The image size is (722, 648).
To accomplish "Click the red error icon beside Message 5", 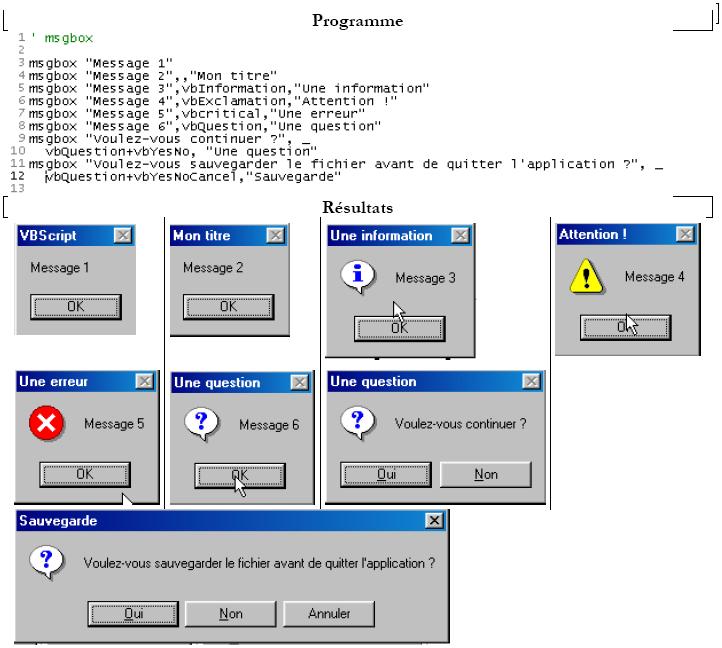I will (45, 424).
